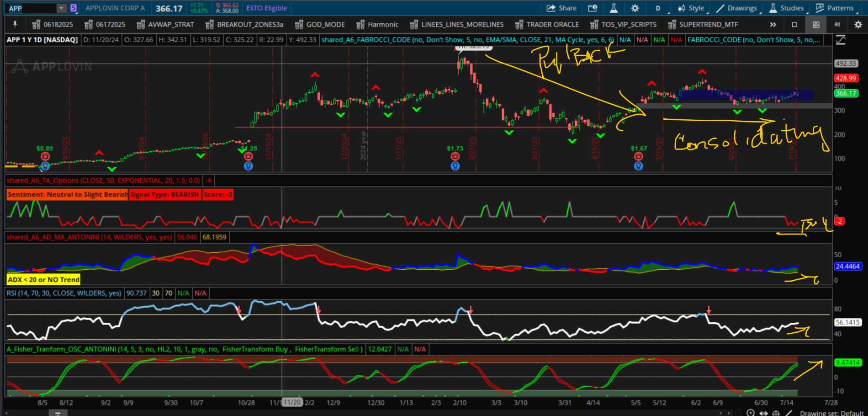
Task: Click the RSI study label
Action: pyautogui.click(x=64, y=293)
